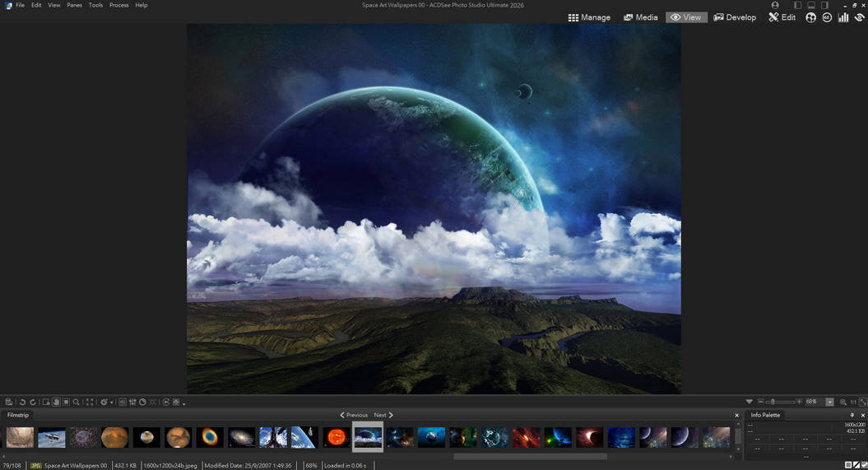Screen dimensions: 868x470
Task: Open the zoom percentage dropdown arrow
Action: pos(830,402)
